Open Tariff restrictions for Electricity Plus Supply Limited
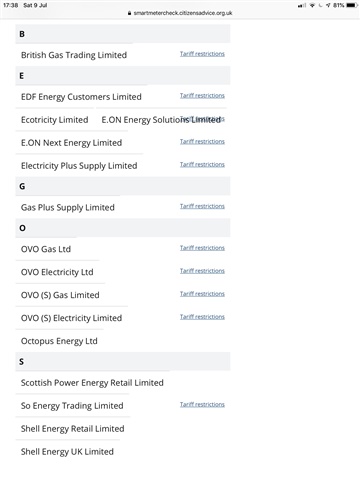The width and height of the screenshot is (360, 480). tap(202, 165)
